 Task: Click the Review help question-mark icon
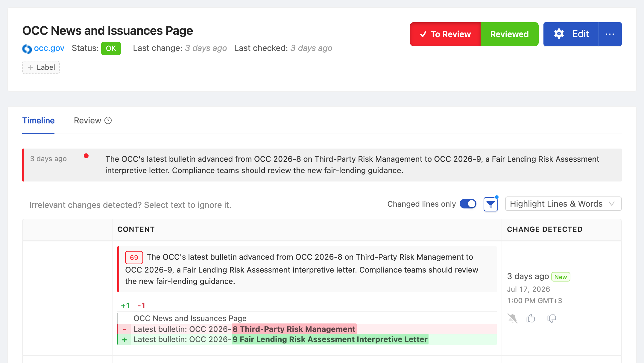pyautogui.click(x=108, y=120)
